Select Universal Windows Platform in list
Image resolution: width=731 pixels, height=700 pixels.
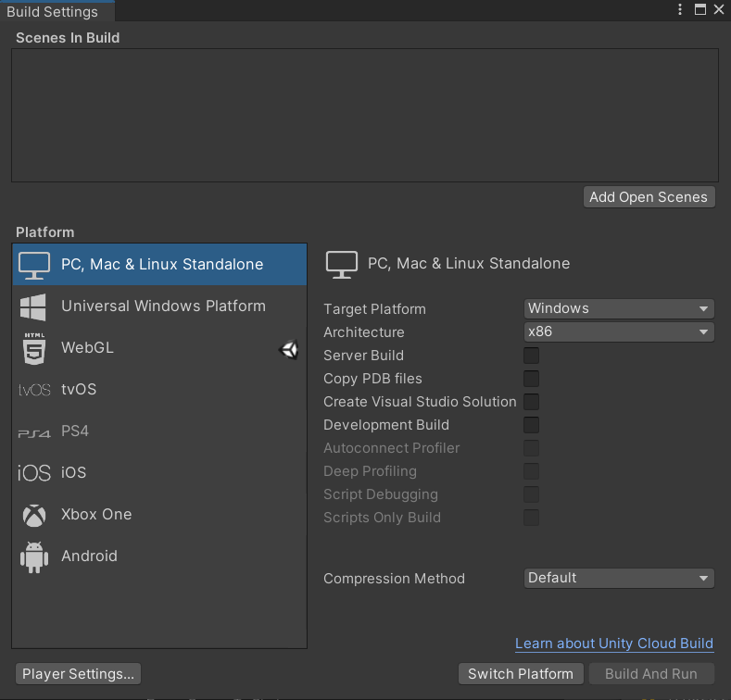pos(159,306)
